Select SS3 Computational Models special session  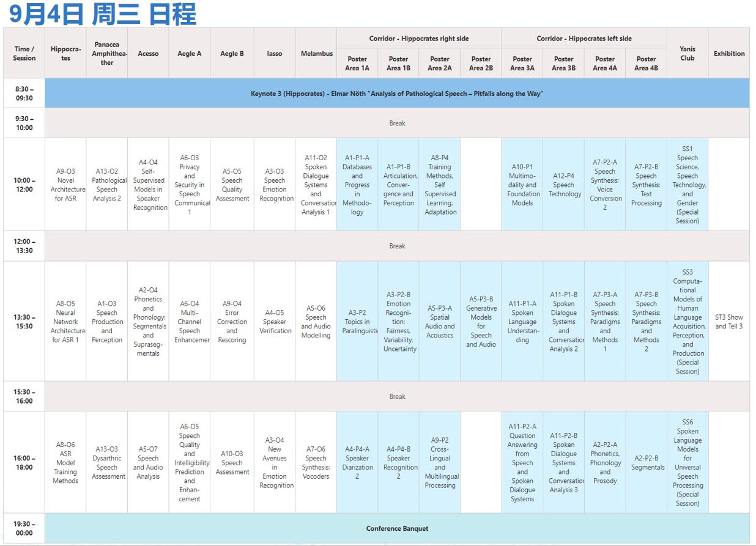pos(687,322)
